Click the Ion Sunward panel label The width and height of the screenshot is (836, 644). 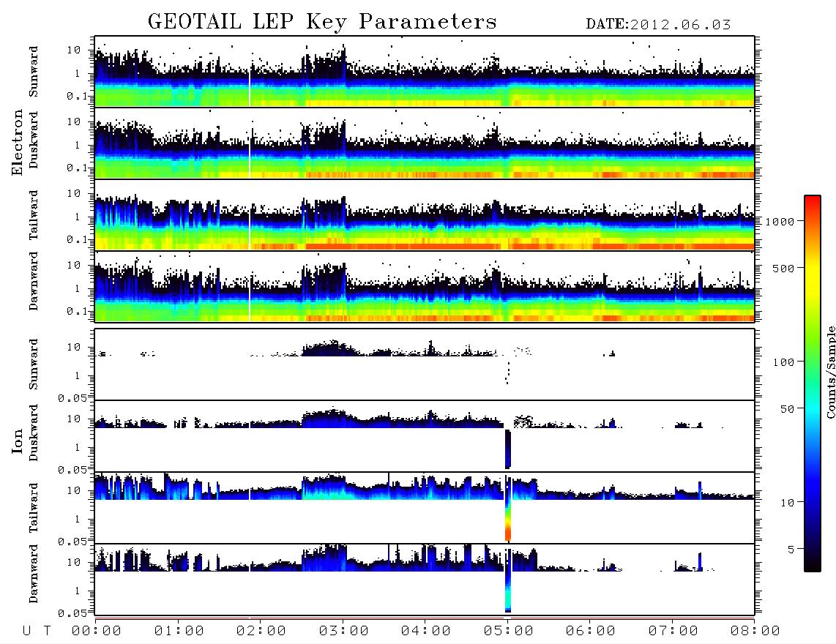click(x=34, y=364)
